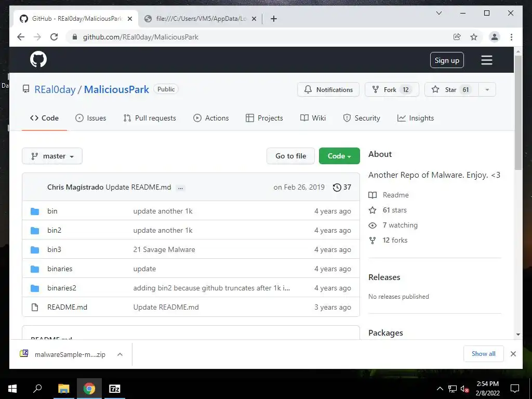Open the green Code dropdown
532x399 pixels.
coord(339,156)
